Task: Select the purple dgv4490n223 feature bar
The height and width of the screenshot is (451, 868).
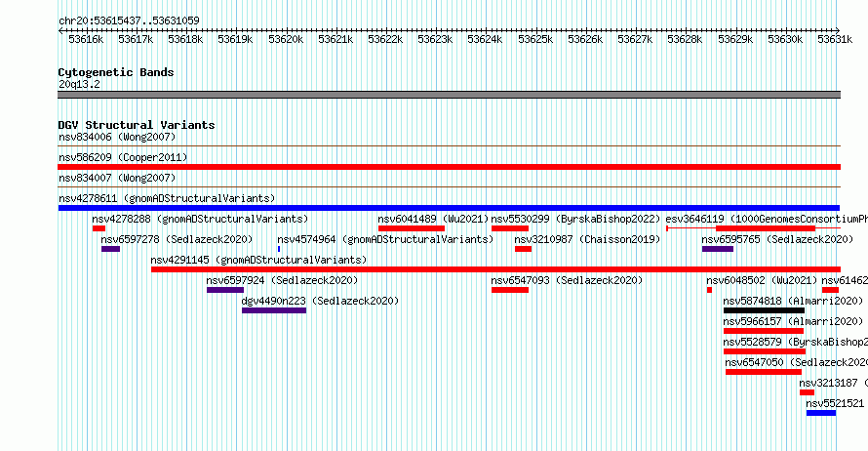Action: pos(274,310)
